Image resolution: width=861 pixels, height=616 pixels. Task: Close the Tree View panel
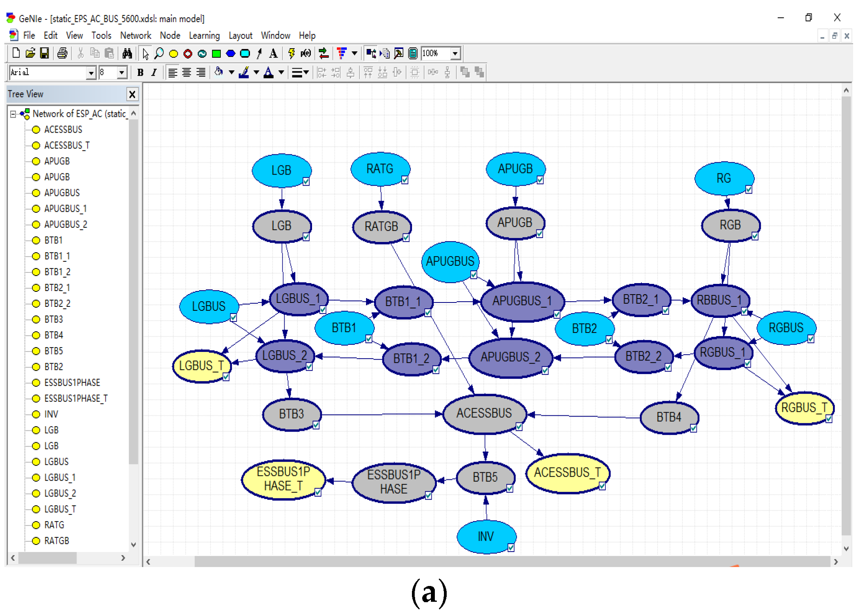(x=132, y=94)
